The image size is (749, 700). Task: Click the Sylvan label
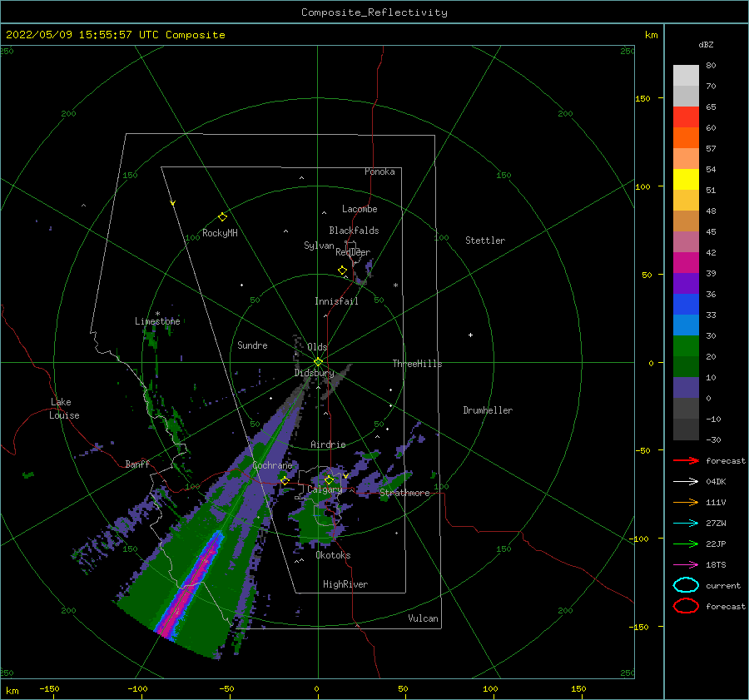[x=319, y=246]
